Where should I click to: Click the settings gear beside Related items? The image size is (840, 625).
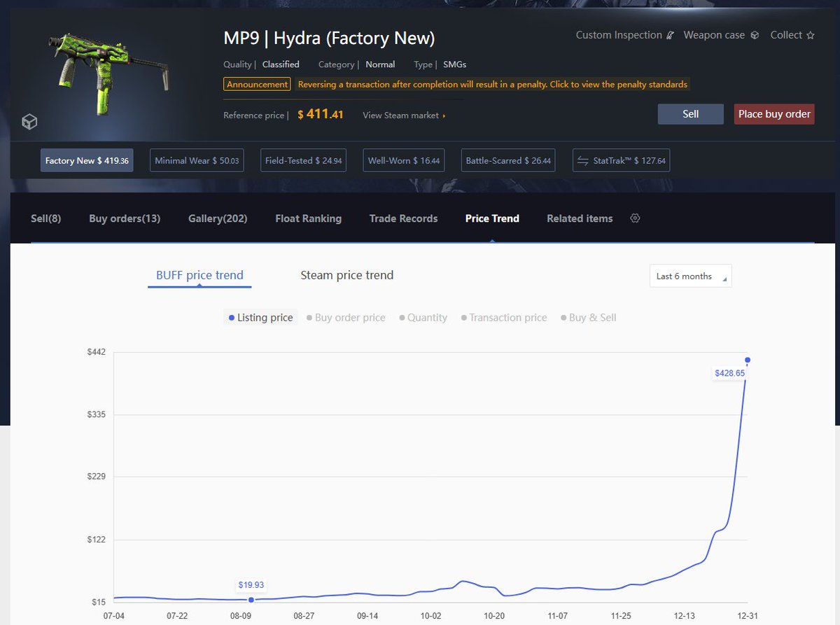pos(635,218)
